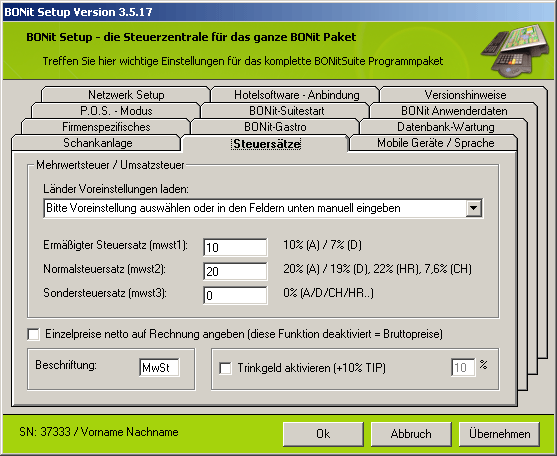The height and width of the screenshot is (456, 557).
Task: Switch to Hotelsoftware - Anbindung tab
Action: pyautogui.click(x=296, y=95)
